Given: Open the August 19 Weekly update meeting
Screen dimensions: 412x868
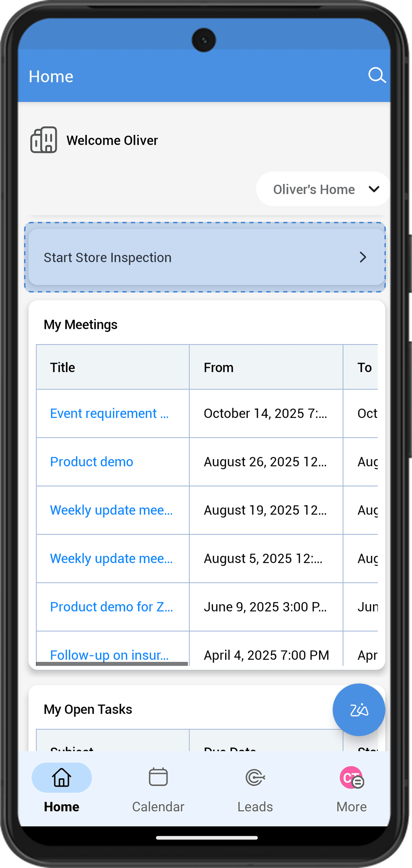Looking at the screenshot, I should coord(111,510).
